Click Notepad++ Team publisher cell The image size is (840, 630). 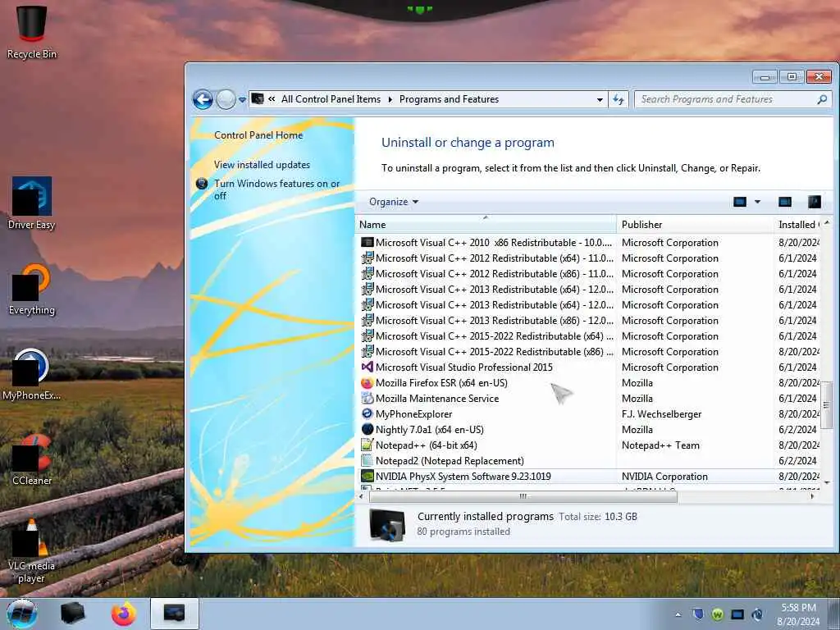pyautogui.click(x=660, y=445)
